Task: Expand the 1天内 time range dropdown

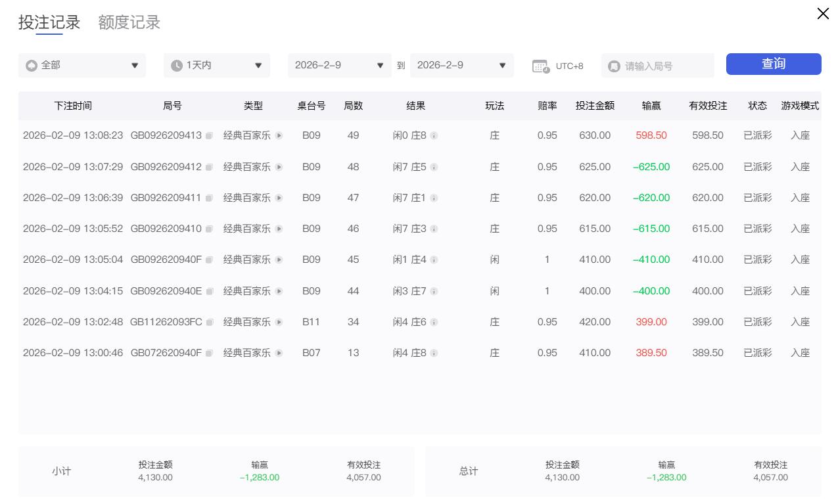Action: click(216, 66)
